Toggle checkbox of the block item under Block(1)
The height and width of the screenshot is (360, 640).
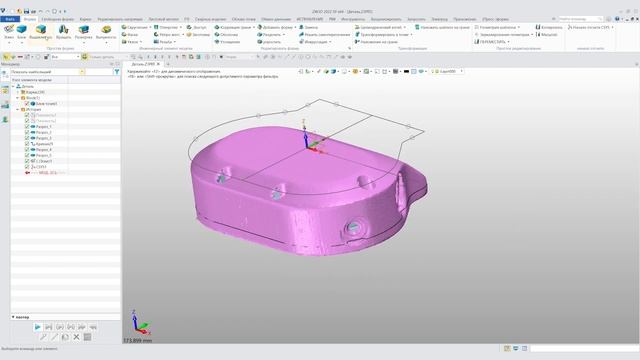(x=27, y=104)
